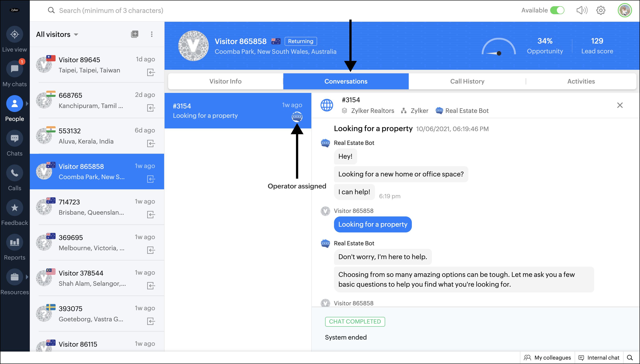Toggle the Available status switch
The width and height of the screenshot is (640, 364).
tap(557, 10)
